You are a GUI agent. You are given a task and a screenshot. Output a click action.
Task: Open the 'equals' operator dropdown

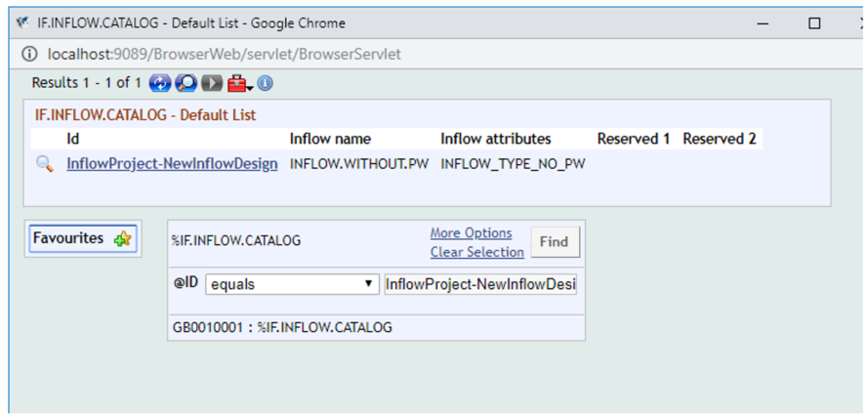click(292, 284)
